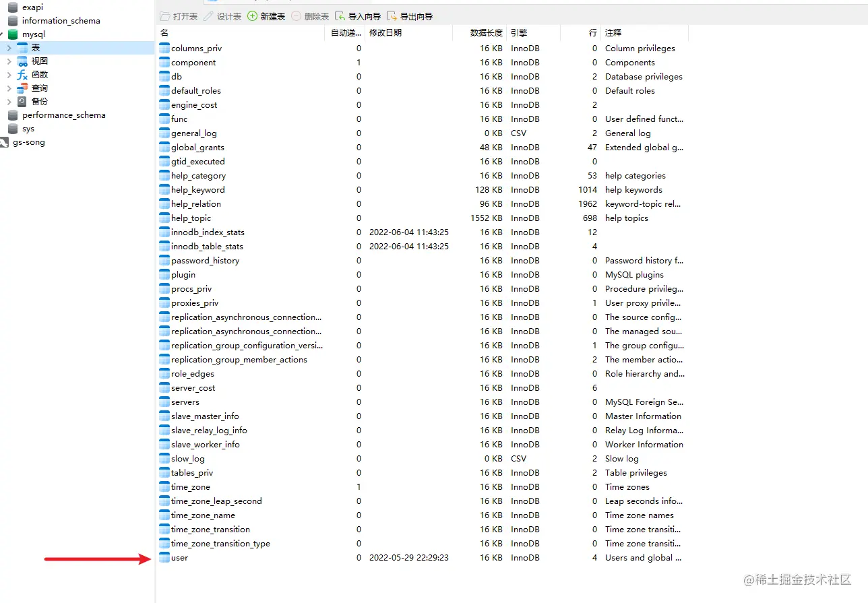This screenshot has width=868, height=603.
Task: Click the 1552 KB size of help_topic
Action: coord(486,218)
